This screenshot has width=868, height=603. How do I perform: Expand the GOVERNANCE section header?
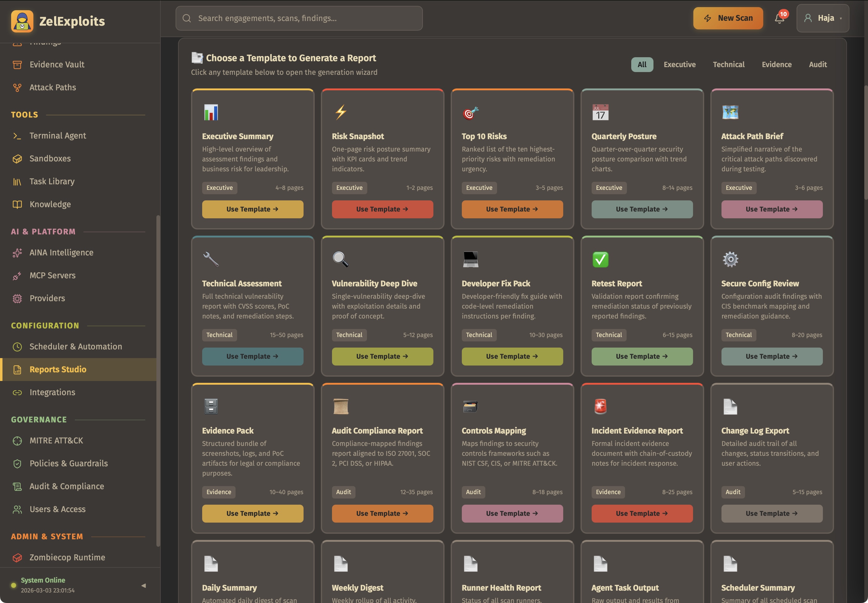[39, 419]
